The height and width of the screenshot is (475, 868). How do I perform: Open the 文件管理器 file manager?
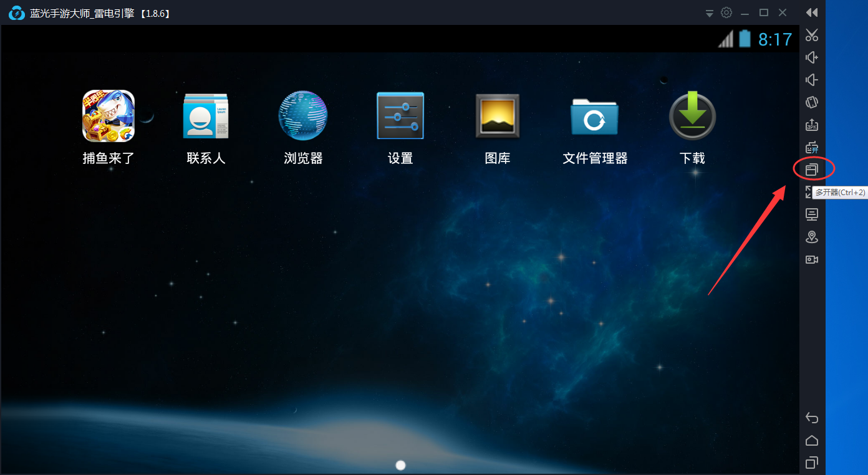pyautogui.click(x=594, y=115)
